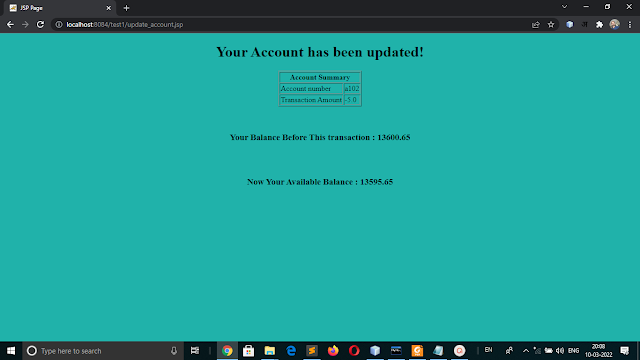Viewport: 640px width, 360px height.
Task: Open File Explorer from the taskbar
Action: pyautogui.click(x=270, y=351)
